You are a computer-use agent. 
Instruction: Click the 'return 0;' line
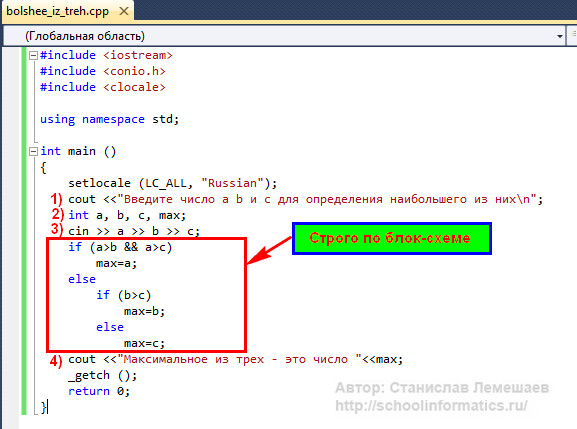[99, 391]
